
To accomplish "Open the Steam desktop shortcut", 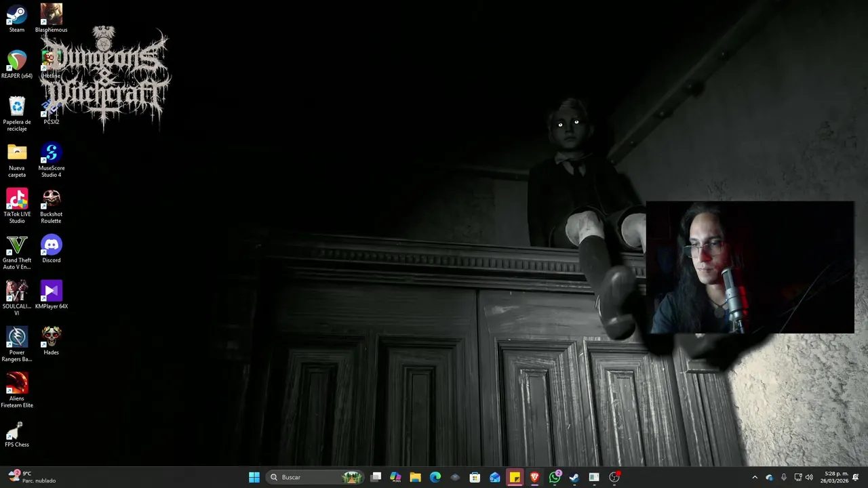I will point(17,18).
